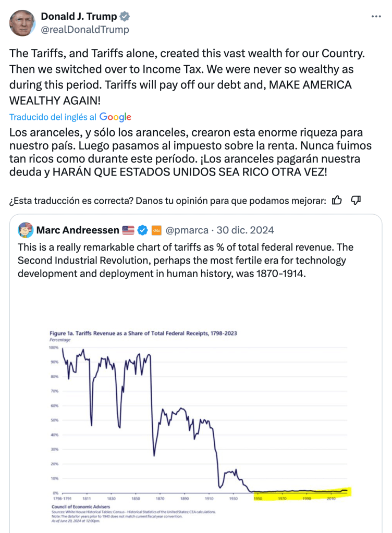Rate the translation with thumbs up
This screenshot has height=533, width=392.
337,200
